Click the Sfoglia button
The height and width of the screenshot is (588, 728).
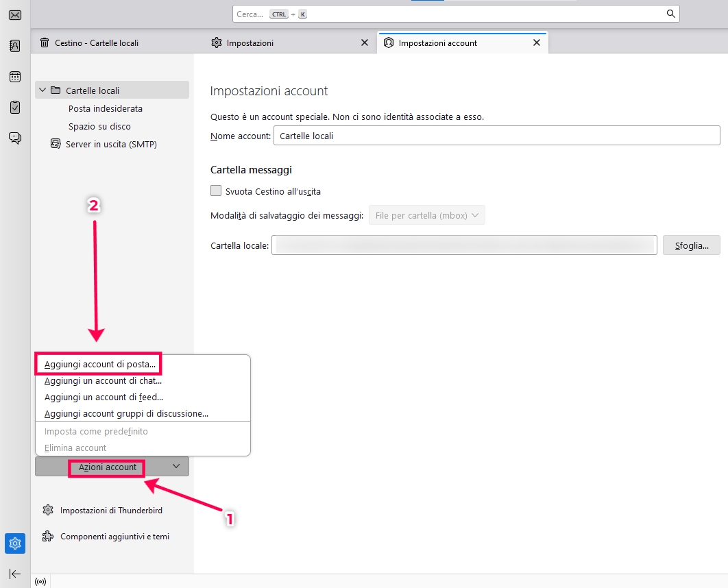coord(691,245)
